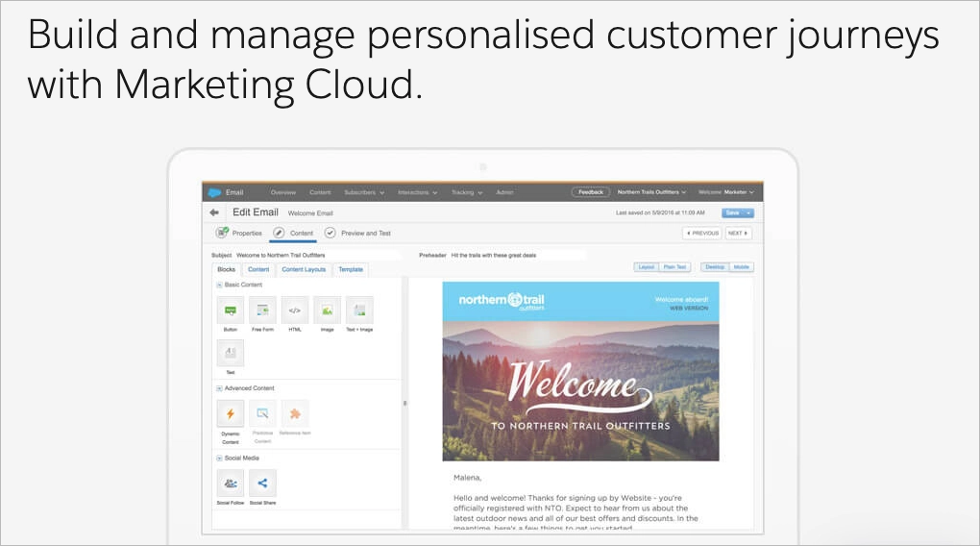Click the panel splitter handle
The height and width of the screenshot is (546, 980).
pos(405,404)
